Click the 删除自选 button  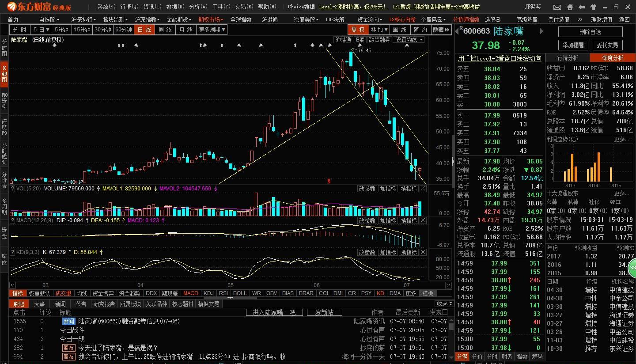point(590,32)
